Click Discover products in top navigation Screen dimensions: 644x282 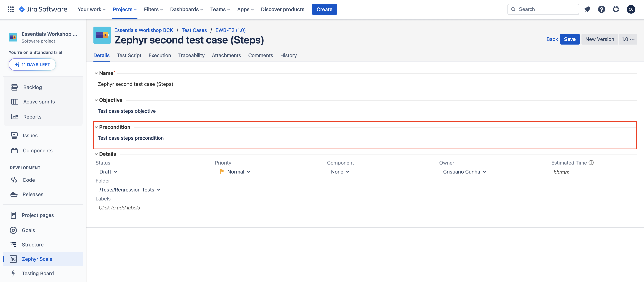282,9
